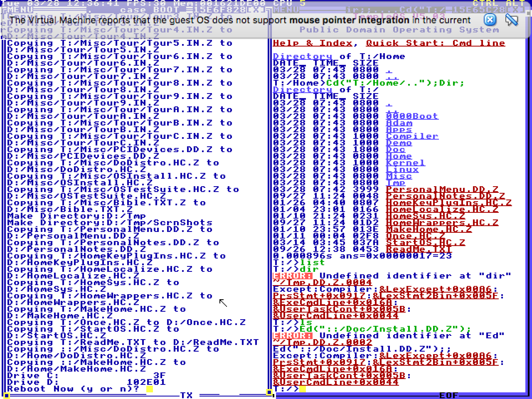Enter the Demo folder link
The width and height of the screenshot is (532, 399).
click(x=399, y=143)
